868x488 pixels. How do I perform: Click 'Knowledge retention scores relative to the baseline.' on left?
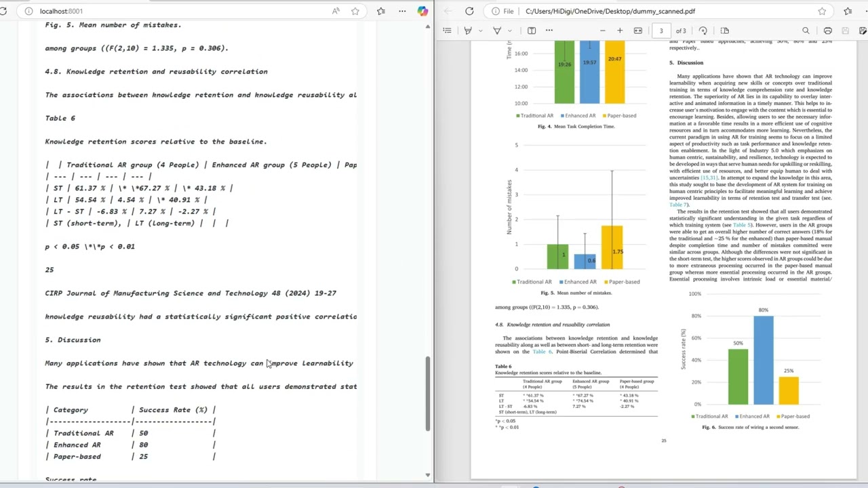(x=156, y=141)
